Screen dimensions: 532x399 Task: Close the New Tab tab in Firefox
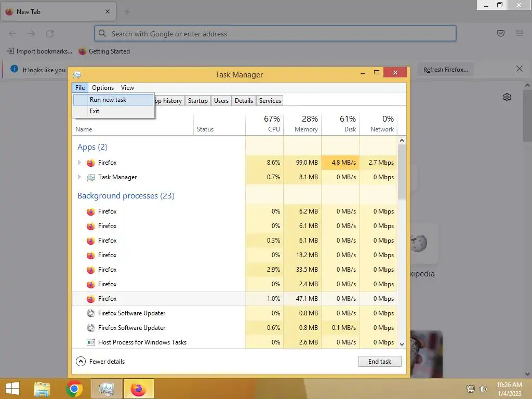[x=108, y=11]
